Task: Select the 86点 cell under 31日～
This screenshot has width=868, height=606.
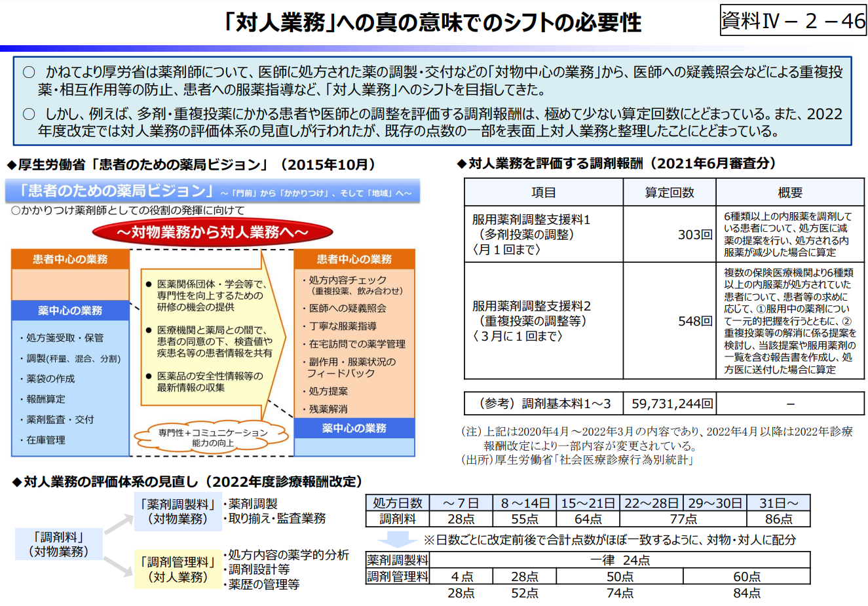Action: point(778,519)
